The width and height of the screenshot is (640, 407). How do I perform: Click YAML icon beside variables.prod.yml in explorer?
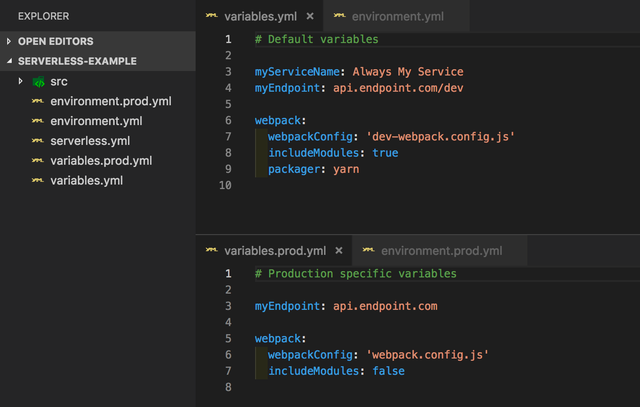(x=38, y=160)
